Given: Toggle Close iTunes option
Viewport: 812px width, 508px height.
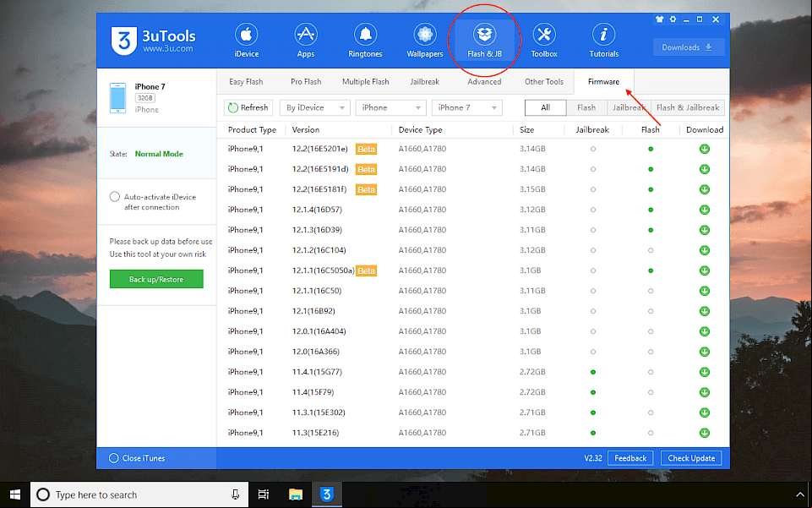Looking at the screenshot, I should coord(113,458).
